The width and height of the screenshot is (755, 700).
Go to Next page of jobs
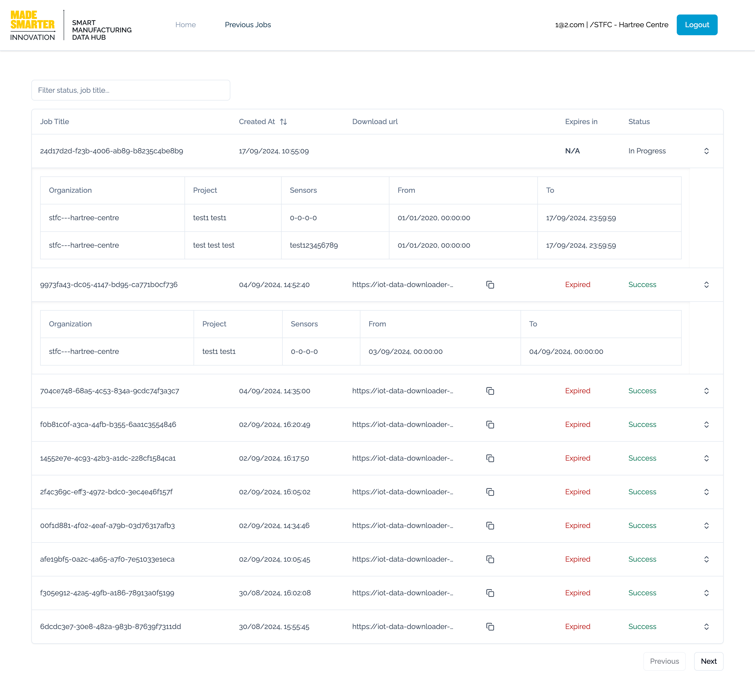click(708, 661)
